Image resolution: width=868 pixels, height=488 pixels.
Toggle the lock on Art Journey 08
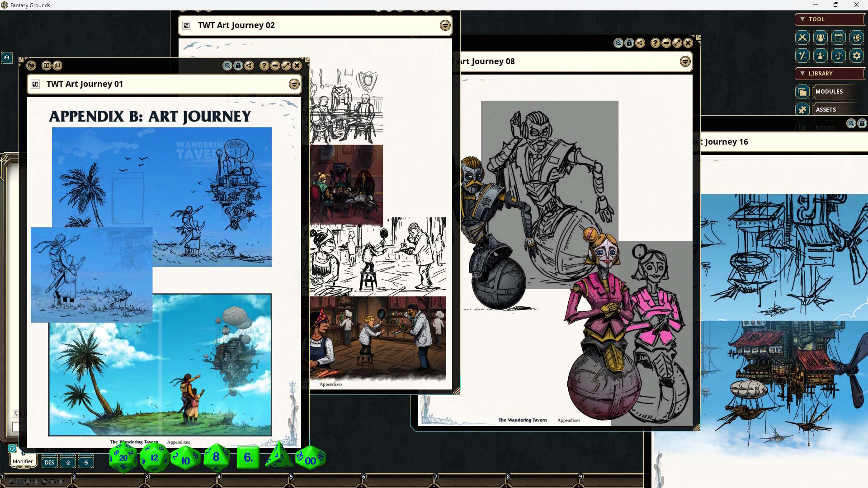(629, 43)
